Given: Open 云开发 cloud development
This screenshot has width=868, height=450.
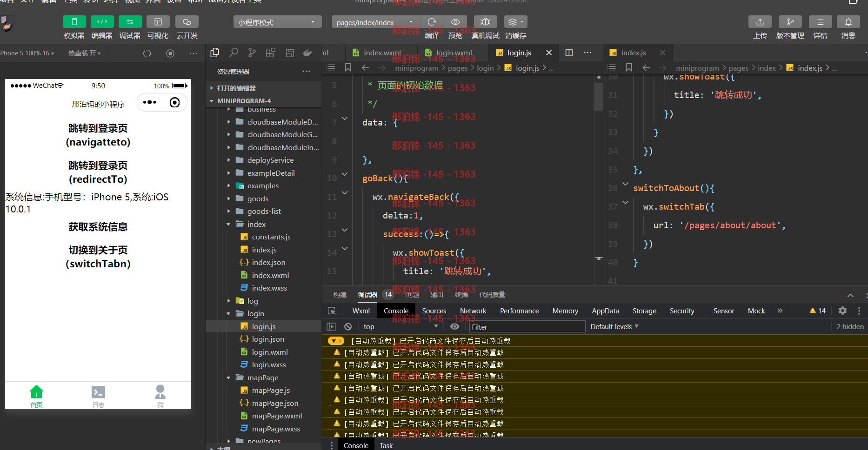Looking at the screenshot, I should pos(187,22).
